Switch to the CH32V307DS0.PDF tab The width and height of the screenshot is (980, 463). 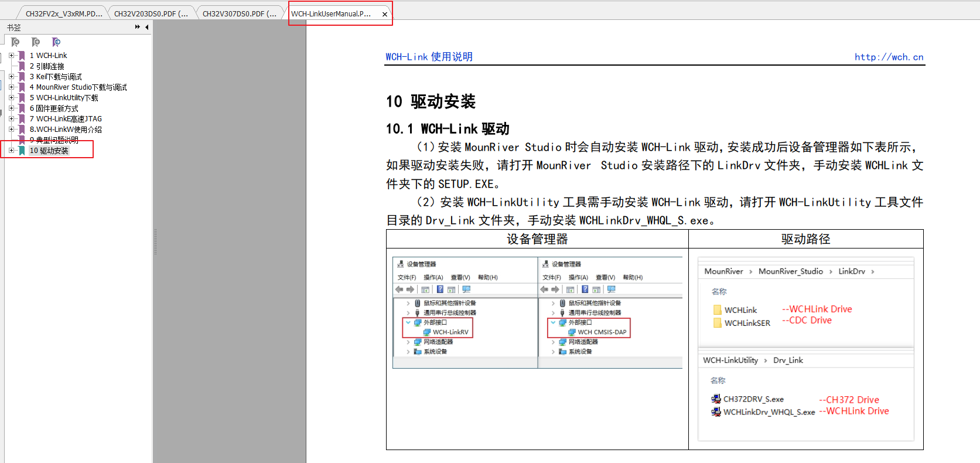(x=240, y=13)
